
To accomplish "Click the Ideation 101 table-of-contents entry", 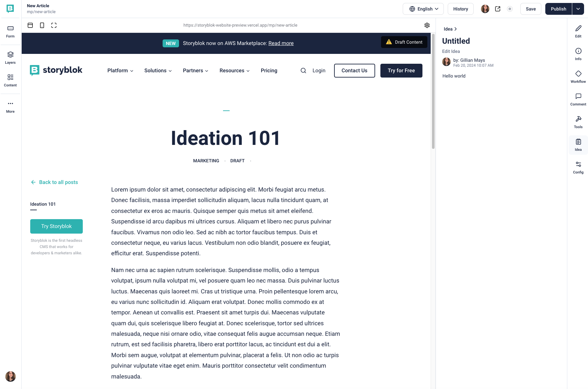I will [43, 204].
